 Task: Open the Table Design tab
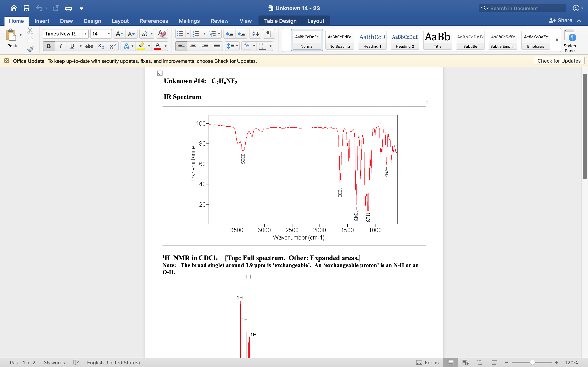tap(280, 21)
